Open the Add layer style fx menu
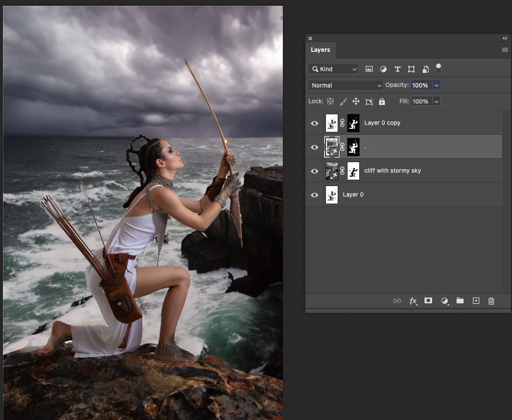The height and width of the screenshot is (420, 512). 413,300
